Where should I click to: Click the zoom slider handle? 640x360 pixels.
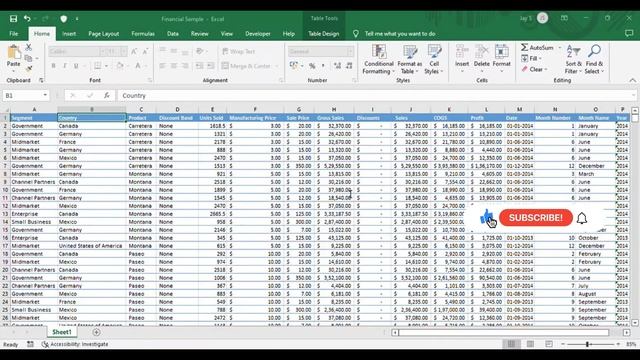point(588,344)
